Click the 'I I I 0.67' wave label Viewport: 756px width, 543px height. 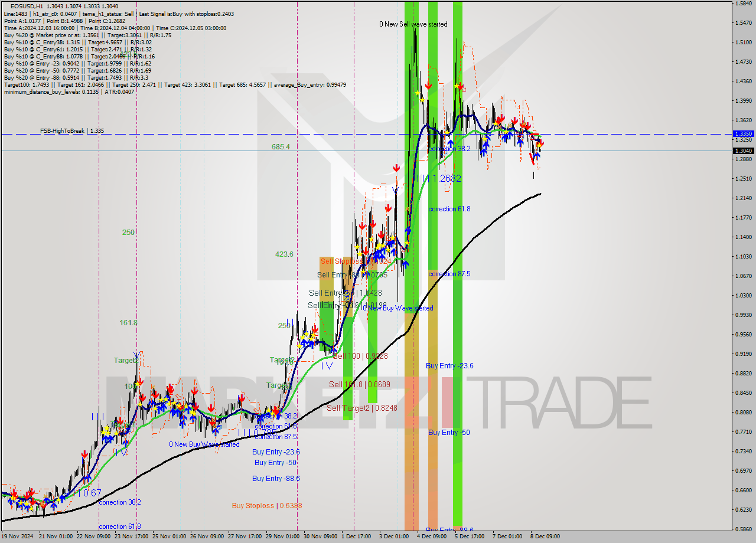[x=87, y=492]
